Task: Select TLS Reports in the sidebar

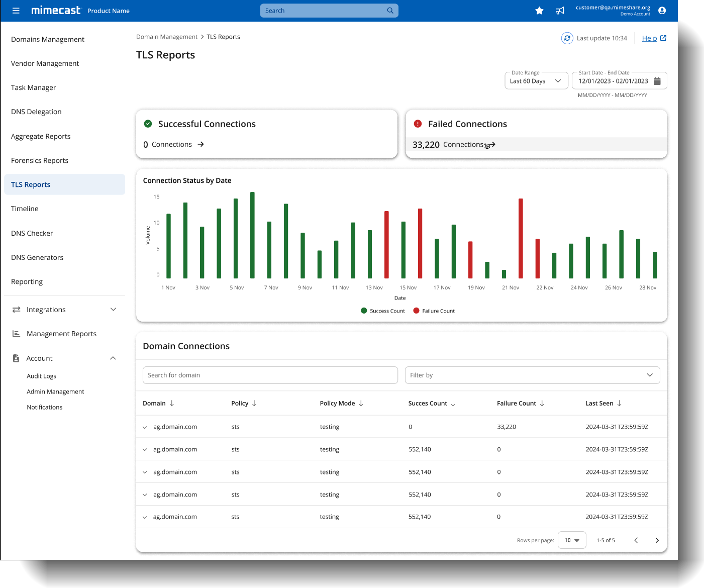Action: click(x=31, y=184)
